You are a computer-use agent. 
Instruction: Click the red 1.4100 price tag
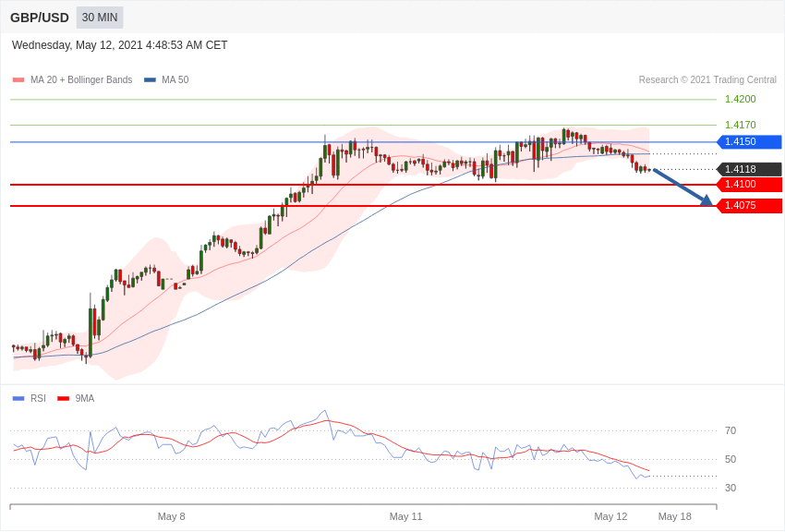pos(749,185)
